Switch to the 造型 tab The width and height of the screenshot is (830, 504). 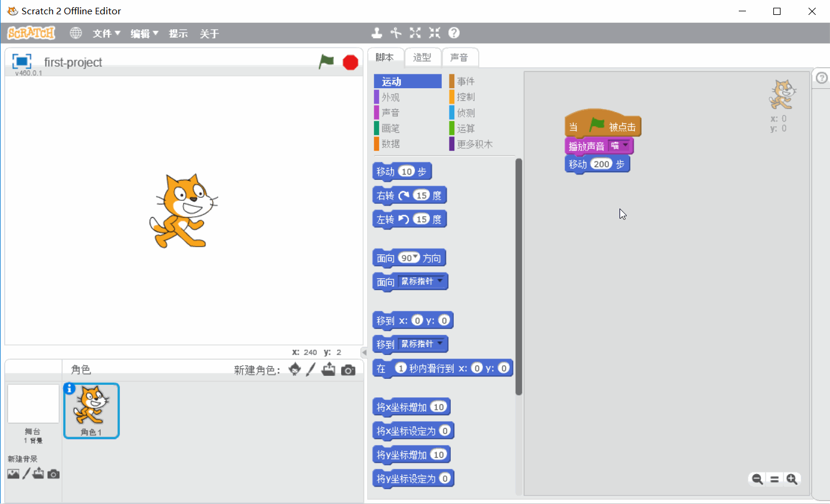coord(422,57)
